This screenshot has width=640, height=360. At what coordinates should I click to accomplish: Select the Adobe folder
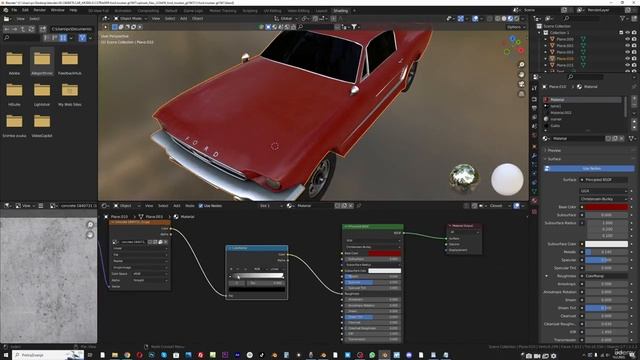coord(14,62)
